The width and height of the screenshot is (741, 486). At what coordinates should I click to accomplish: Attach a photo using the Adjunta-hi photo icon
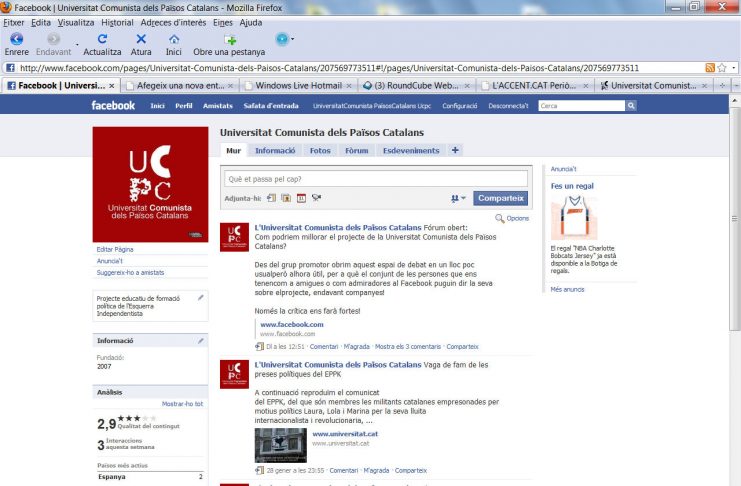[x=286, y=198]
